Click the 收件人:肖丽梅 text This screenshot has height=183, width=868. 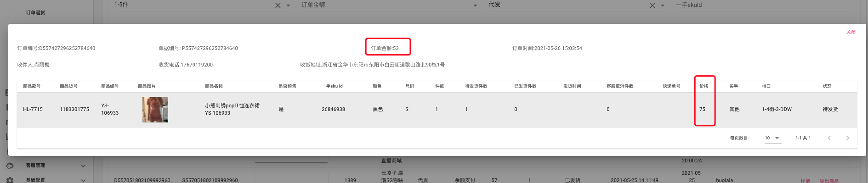(x=34, y=65)
